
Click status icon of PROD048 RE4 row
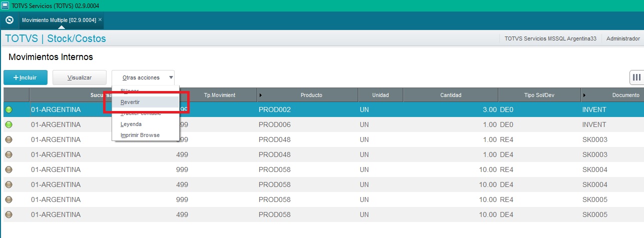coord(9,139)
